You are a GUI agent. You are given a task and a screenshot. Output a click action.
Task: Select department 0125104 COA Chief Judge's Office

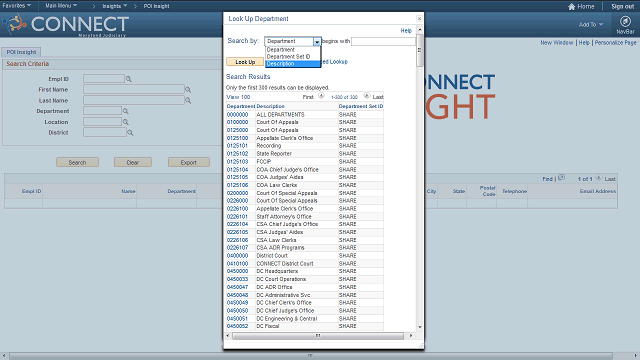[237, 169]
